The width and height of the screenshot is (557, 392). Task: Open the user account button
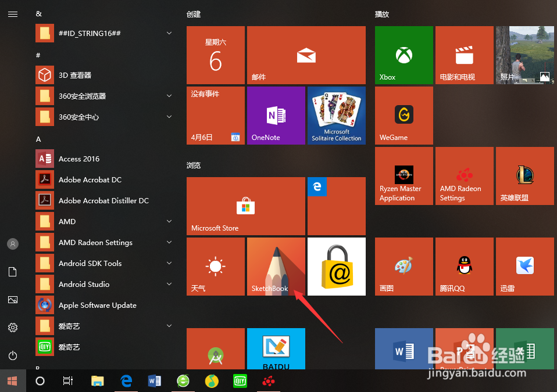pos(13,244)
